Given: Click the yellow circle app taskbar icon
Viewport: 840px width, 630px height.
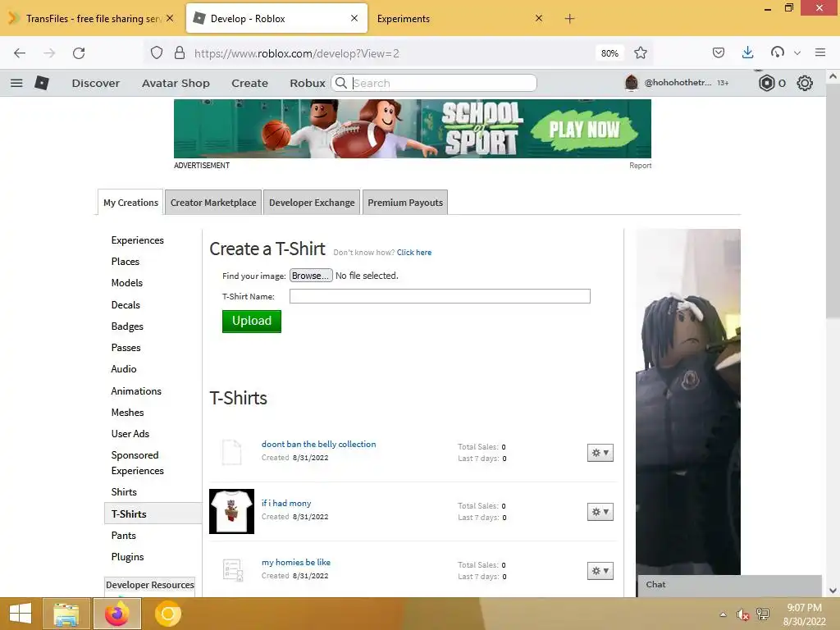Looking at the screenshot, I should (x=167, y=614).
